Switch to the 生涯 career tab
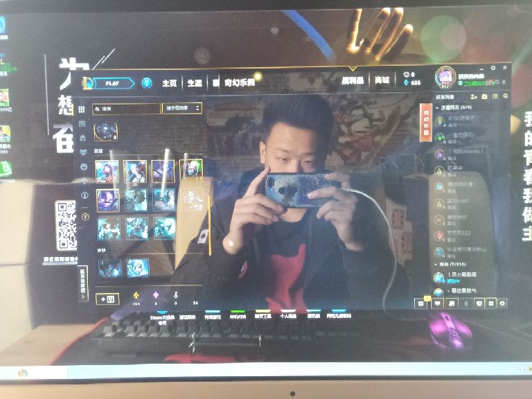This screenshot has width=532, height=399. (x=194, y=83)
